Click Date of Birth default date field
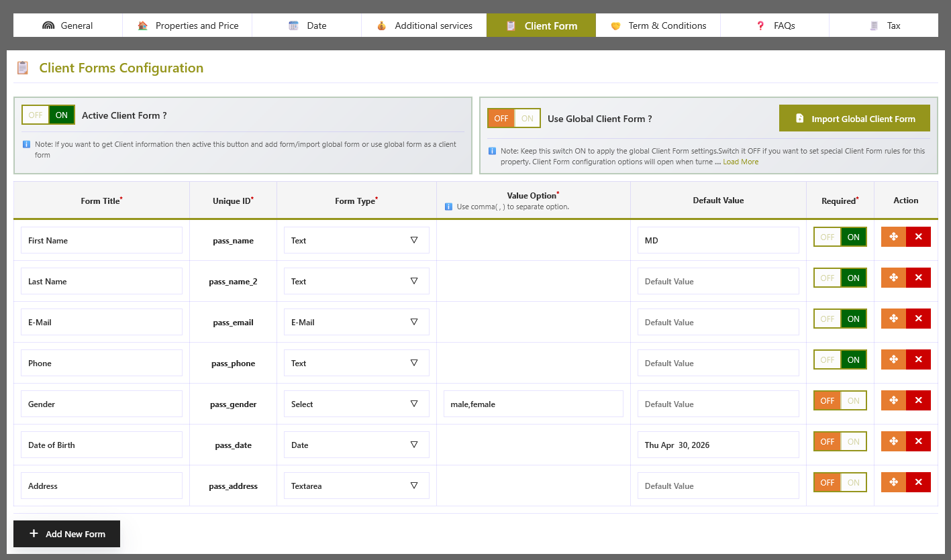The height and width of the screenshot is (560, 951). click(x=718, y=445)
